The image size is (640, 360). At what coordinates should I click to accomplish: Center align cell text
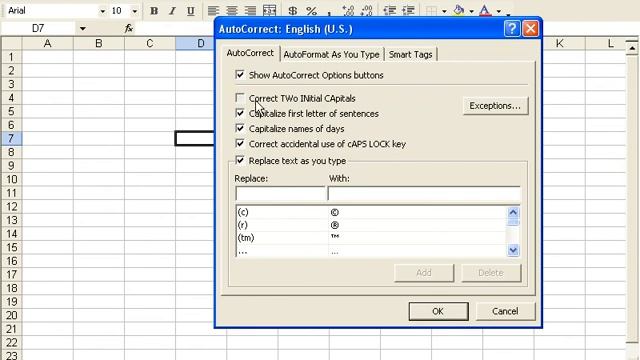click(232, 11)
